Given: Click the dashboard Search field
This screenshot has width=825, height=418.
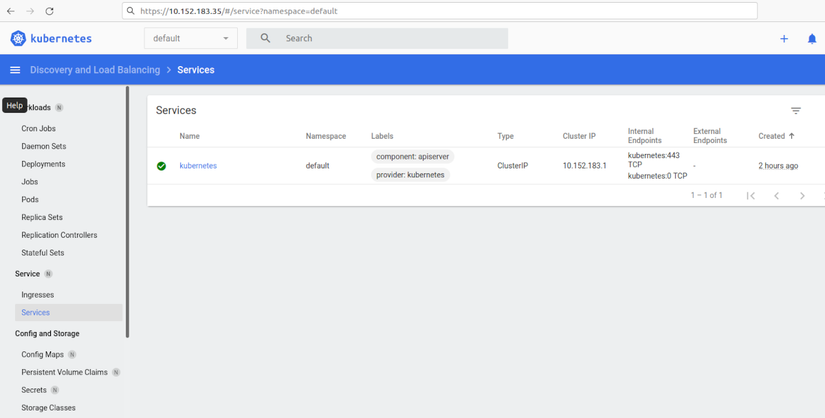Looking at the screenshot, I should coord(377,38).
